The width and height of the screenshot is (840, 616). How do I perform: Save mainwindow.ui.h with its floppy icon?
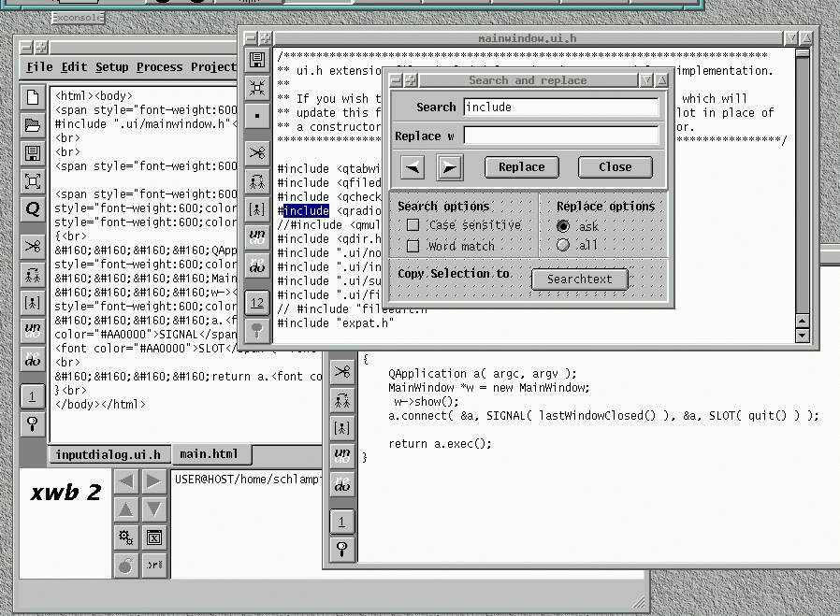pos(257,60)
